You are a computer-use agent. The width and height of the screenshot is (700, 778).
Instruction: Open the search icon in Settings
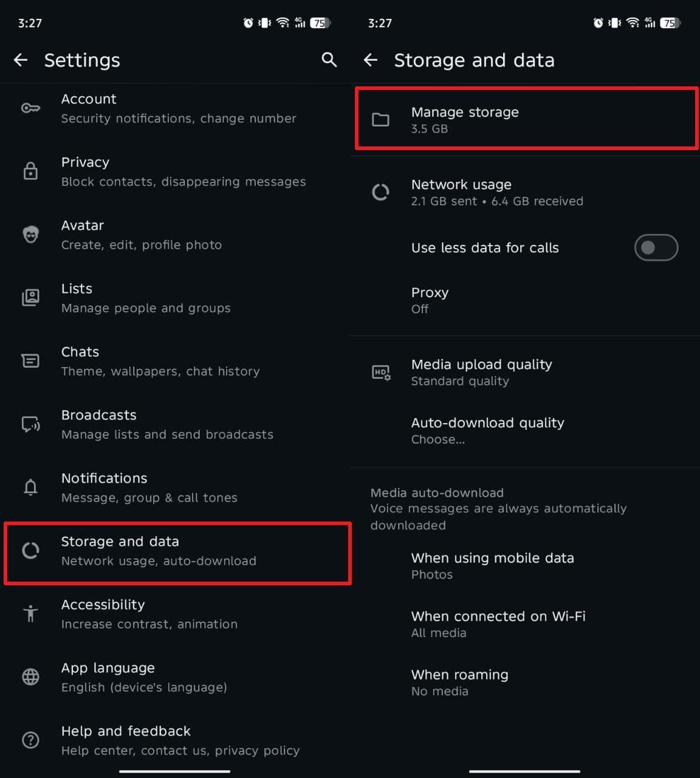(328, 60)
